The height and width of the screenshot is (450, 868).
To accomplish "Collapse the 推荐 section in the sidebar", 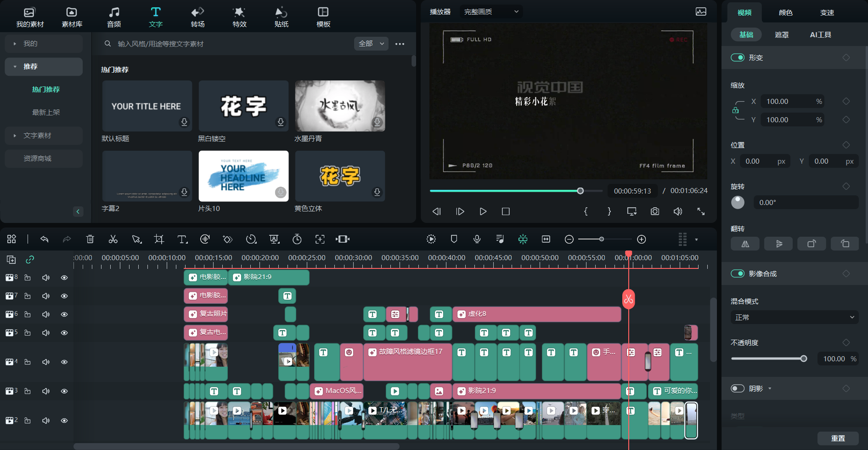I will [x=15, y=67].
